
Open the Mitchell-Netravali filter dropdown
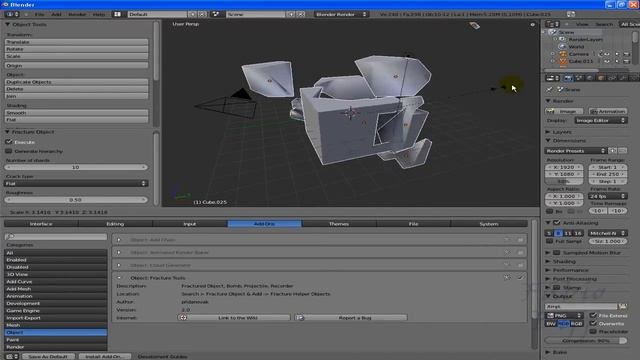pyautogui.click(x=607, y=233)
